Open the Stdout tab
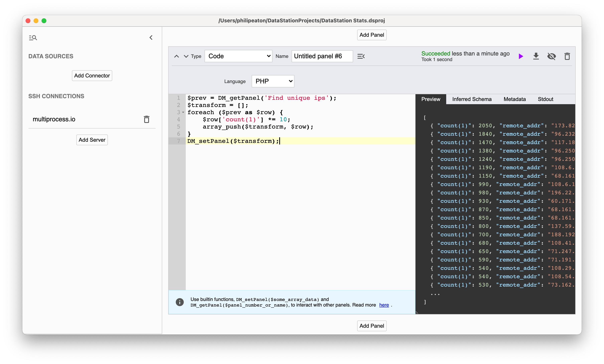Screen dimensions: 604x364 [x=545, y=99]
